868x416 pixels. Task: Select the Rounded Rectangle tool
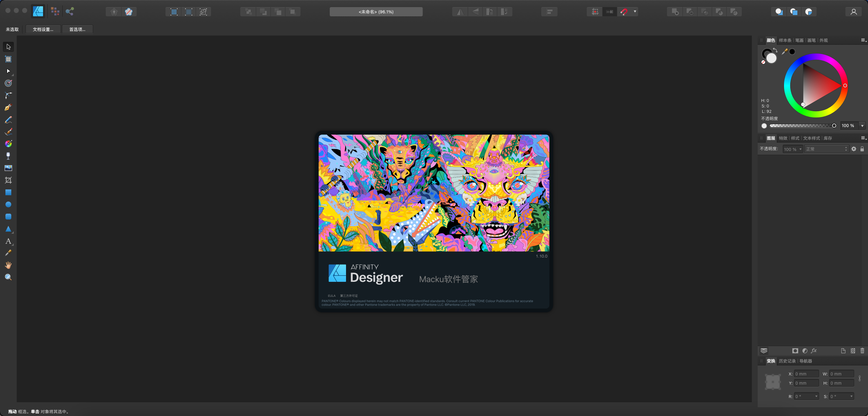point(8,217)
